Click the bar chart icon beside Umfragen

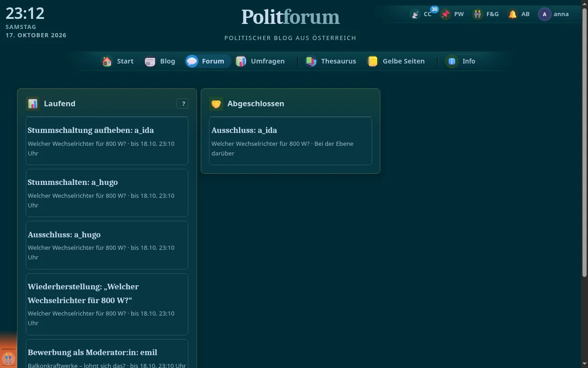(x=241, y=61)
